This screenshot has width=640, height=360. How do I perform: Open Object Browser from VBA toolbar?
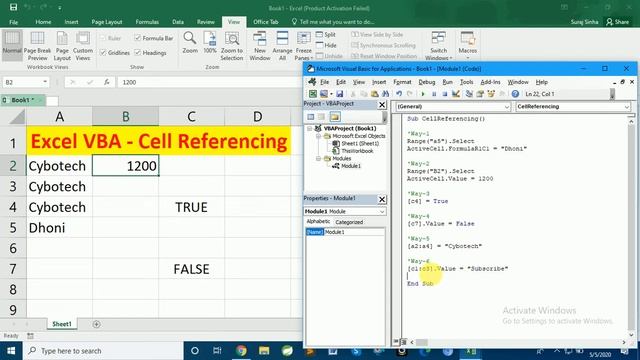(491, 94)
